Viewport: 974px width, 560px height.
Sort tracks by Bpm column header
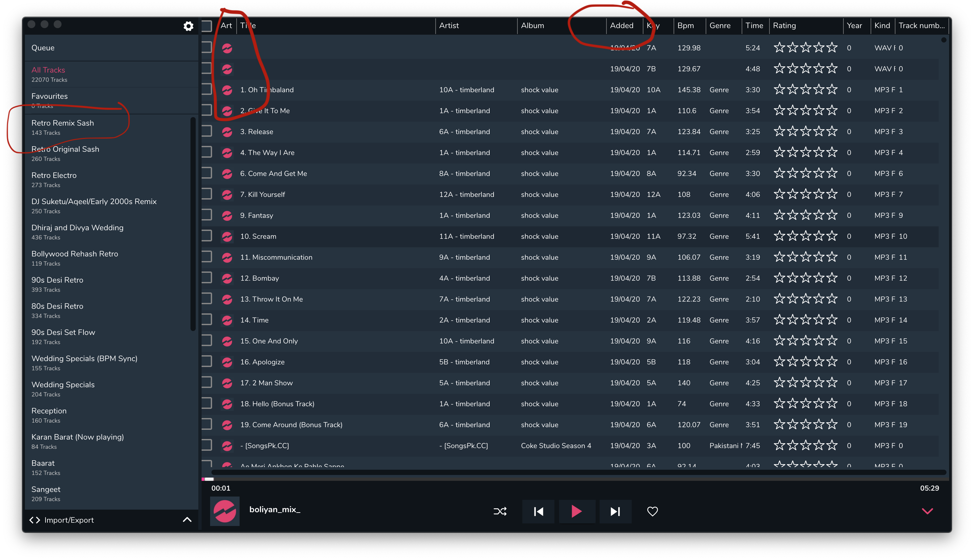[685, 26]
